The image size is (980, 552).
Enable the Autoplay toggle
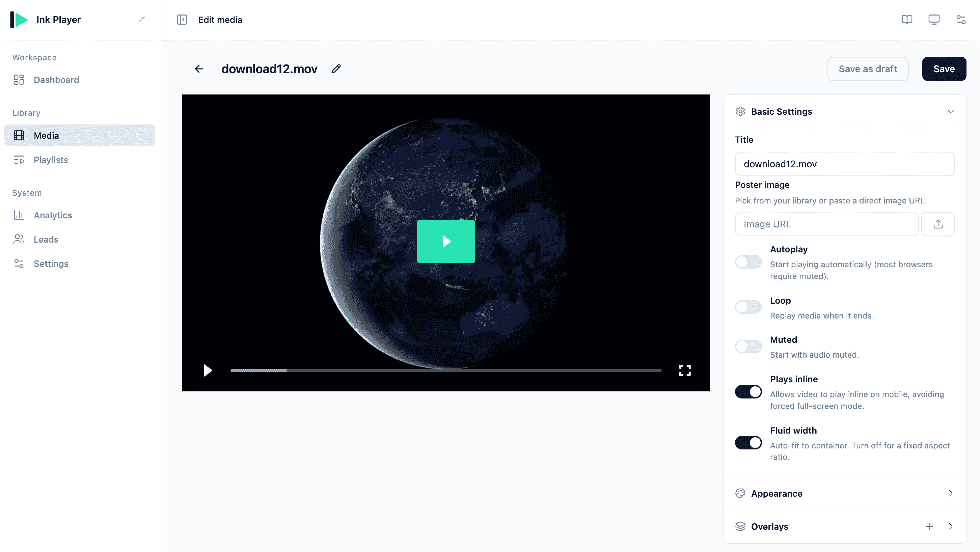click(748, 262)
